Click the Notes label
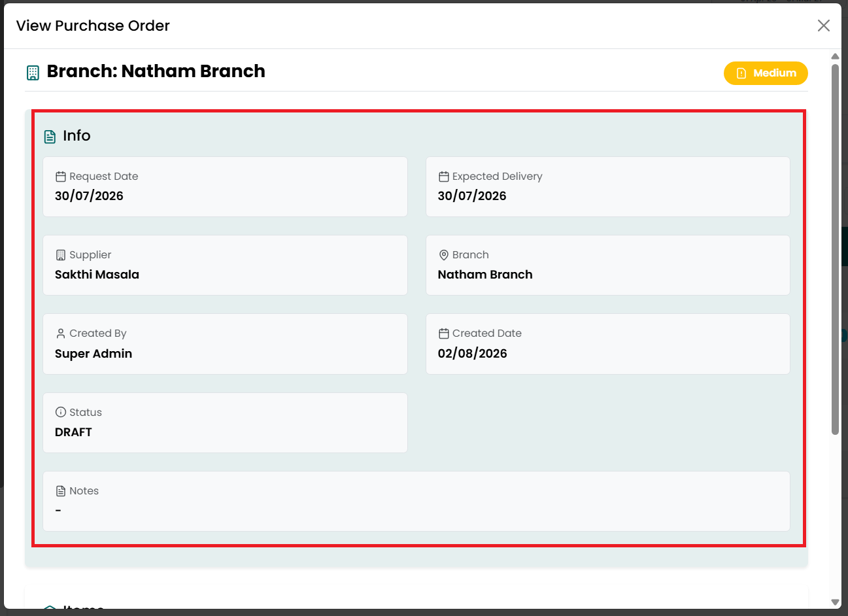 tap(84, 491)
